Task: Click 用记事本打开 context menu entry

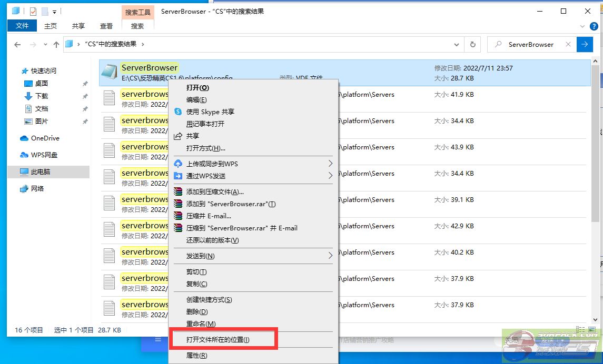Action: click(205, 124)
